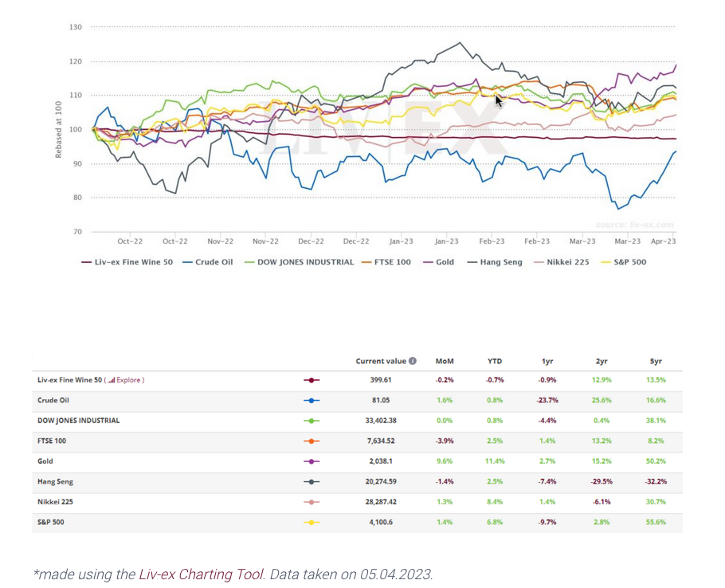The width and height of the screenshot is (725, 588).
Task: Click the Crude Oil blue series marker
Action: tap(312, 401)
